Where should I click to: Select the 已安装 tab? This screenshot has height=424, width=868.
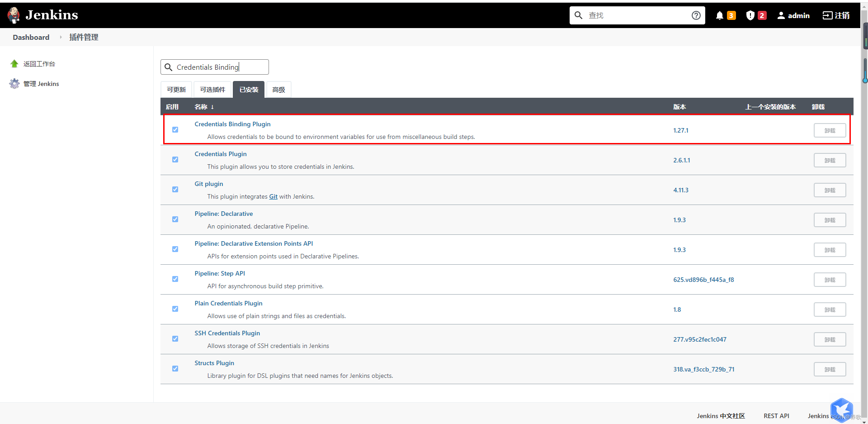point(249,90)
